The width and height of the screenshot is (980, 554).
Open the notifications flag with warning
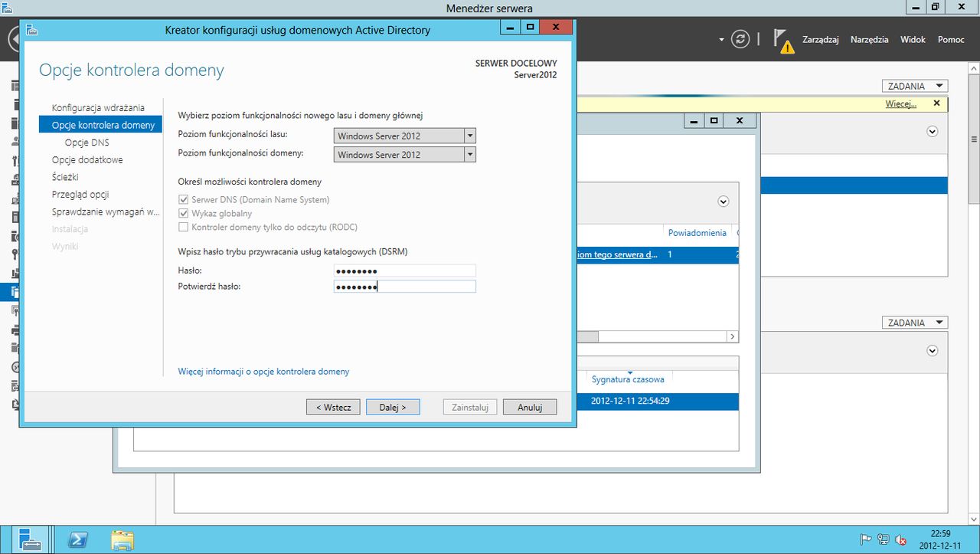pos(782,41)
